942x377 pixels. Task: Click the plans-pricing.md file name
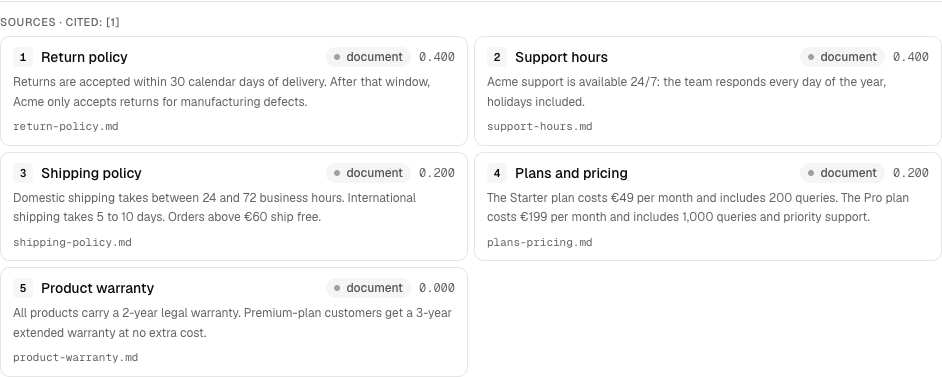click(x=539, y=243)
